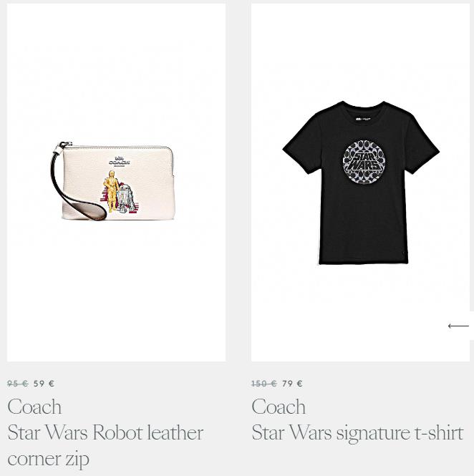
Task: Click the 59 € sale price
Action: pyautogui.click(x=44, y=384)
